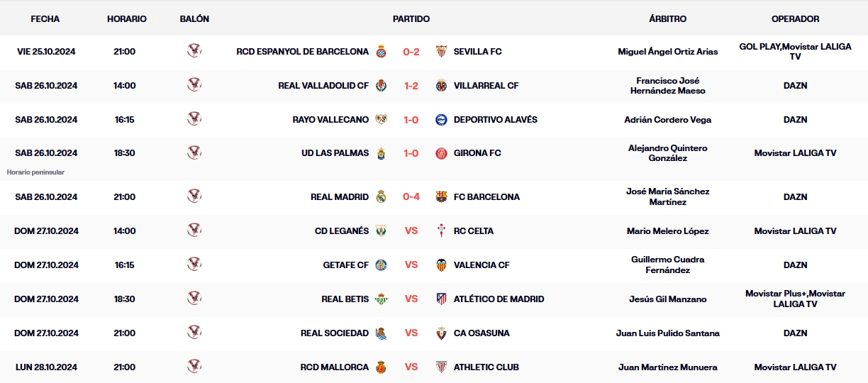The height and width of the screenshot is (383, 868).
Task: Click the FC Barcelona crest icon
Action: coord(441,197)
